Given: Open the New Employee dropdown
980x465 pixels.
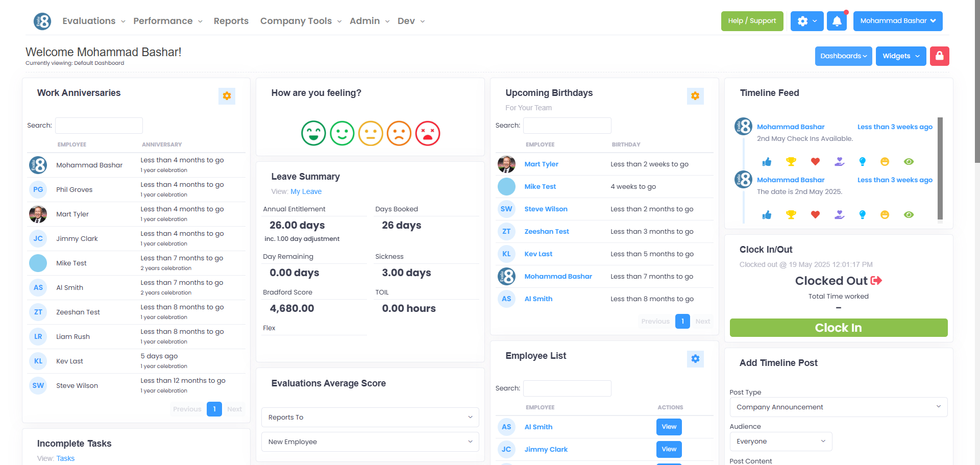Looking at the screenshot, I should point(370,442).
